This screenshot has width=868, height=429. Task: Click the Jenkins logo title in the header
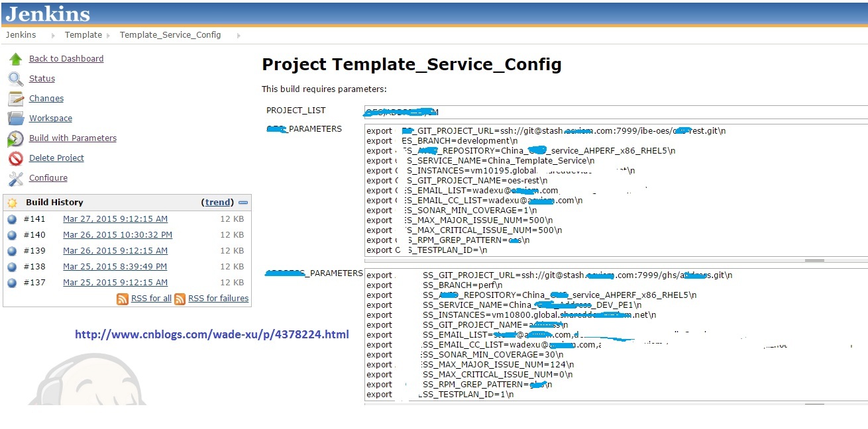tap(48, 14)
